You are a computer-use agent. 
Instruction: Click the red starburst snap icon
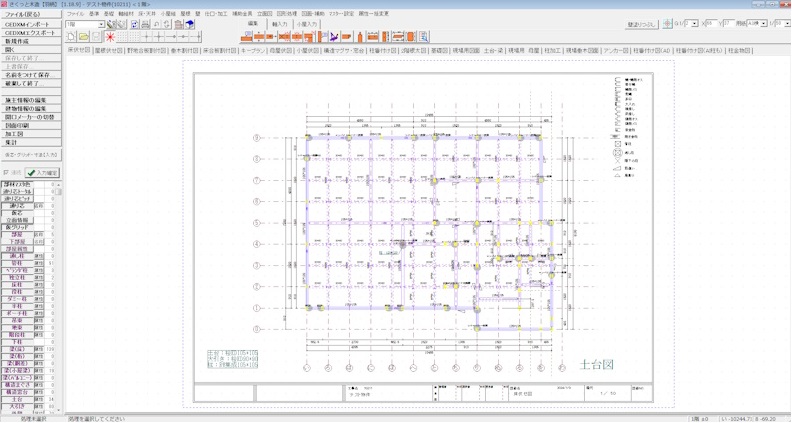pos(110,37)
